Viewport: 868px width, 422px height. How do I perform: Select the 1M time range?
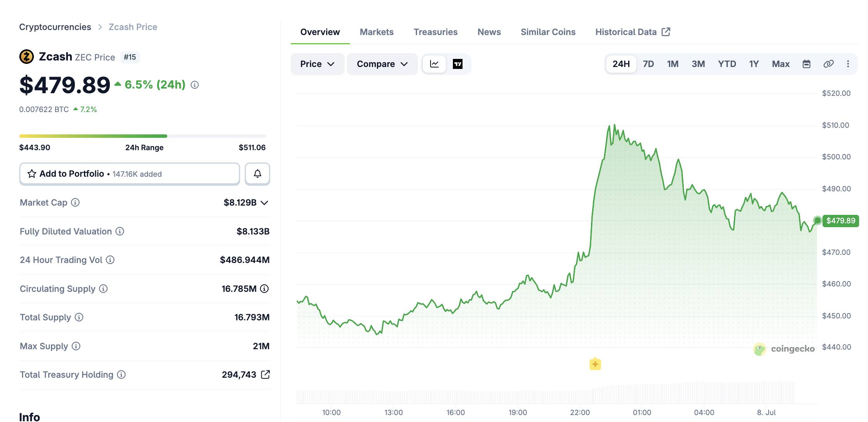[x=673, y=64]
